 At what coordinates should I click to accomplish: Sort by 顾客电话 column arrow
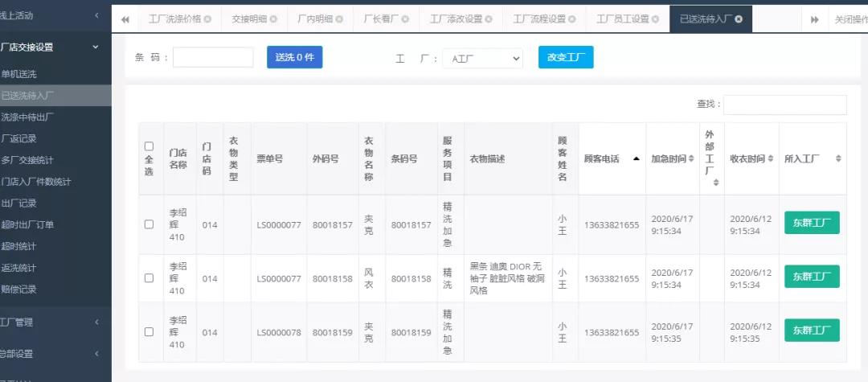tap(636, 159)
